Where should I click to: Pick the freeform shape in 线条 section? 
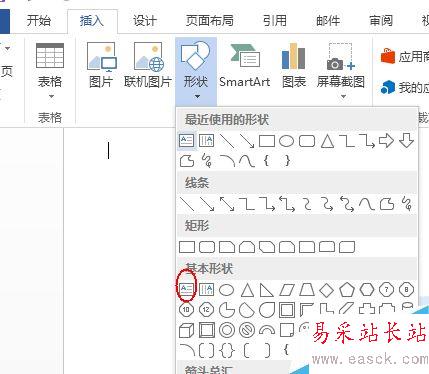[387, 204]
